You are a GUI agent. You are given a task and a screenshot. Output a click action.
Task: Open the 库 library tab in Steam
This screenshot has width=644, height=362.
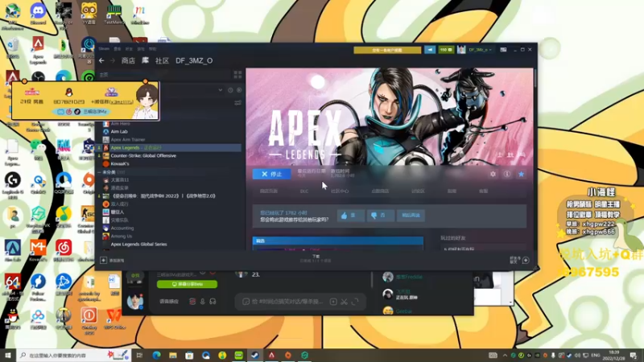(145, 61)
